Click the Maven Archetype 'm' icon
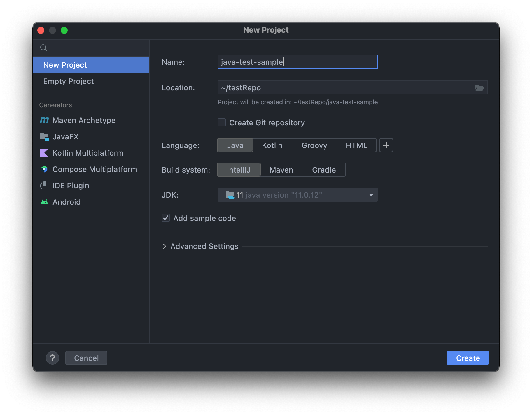This screenshot has height=415, width=532. point(44,120)
